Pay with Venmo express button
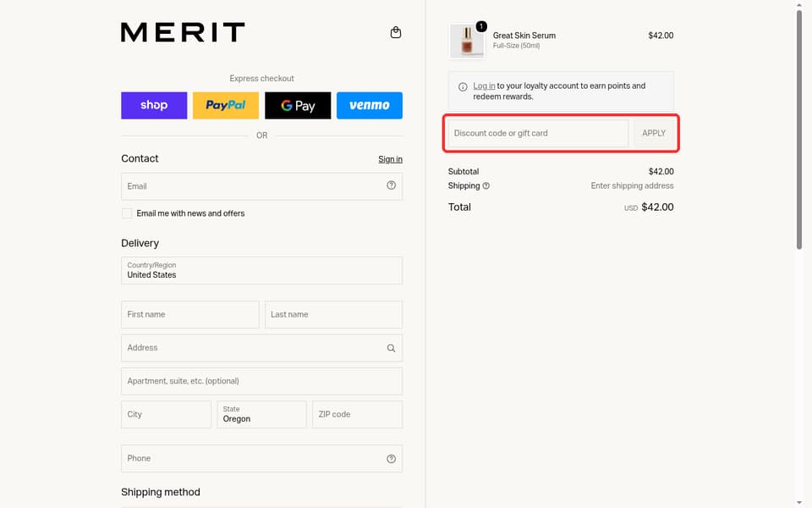This screenshot has width=812, height=508. click(x=370, y=105)
